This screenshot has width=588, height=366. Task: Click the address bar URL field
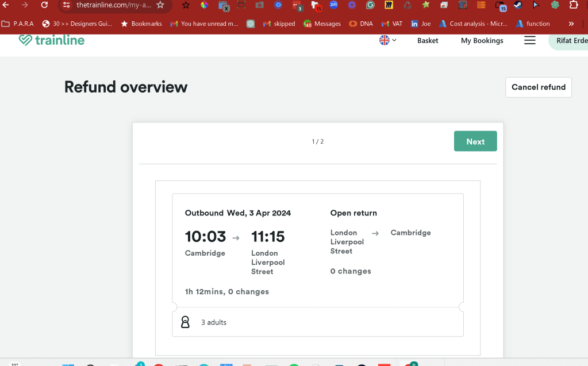114,5
